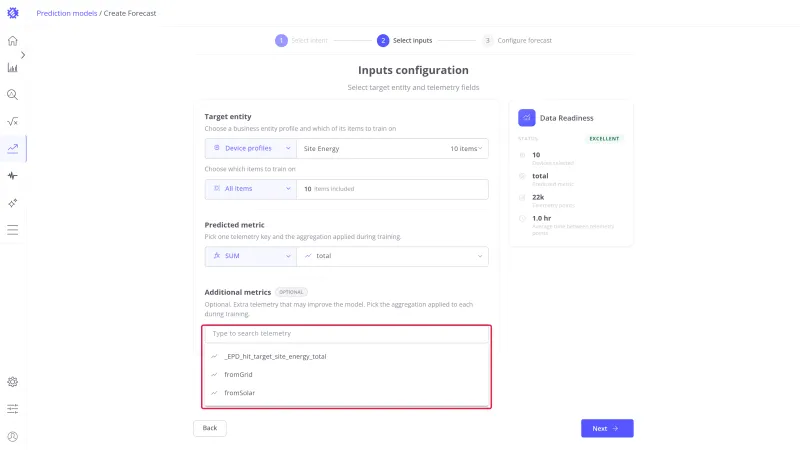
Task: Open the square root formulas icon
Action: click(x=13, y=121)
